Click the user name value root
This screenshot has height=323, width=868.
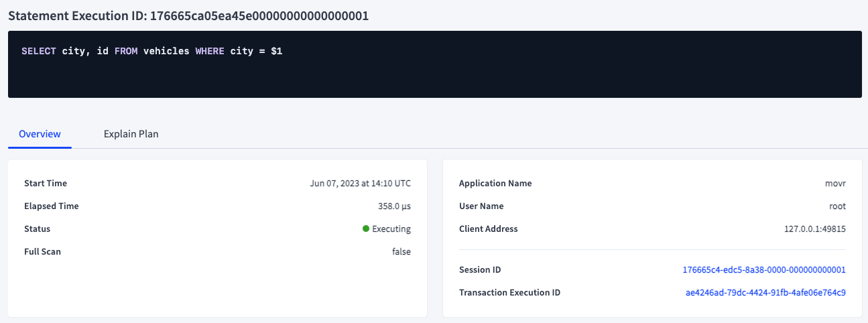(x=837, y=206)
